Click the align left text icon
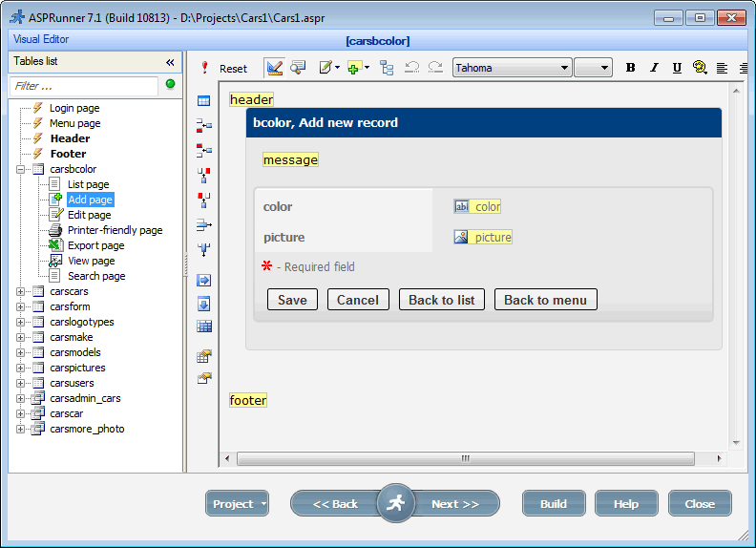Screen dimensions: 756x548 [x=722, y=68]
